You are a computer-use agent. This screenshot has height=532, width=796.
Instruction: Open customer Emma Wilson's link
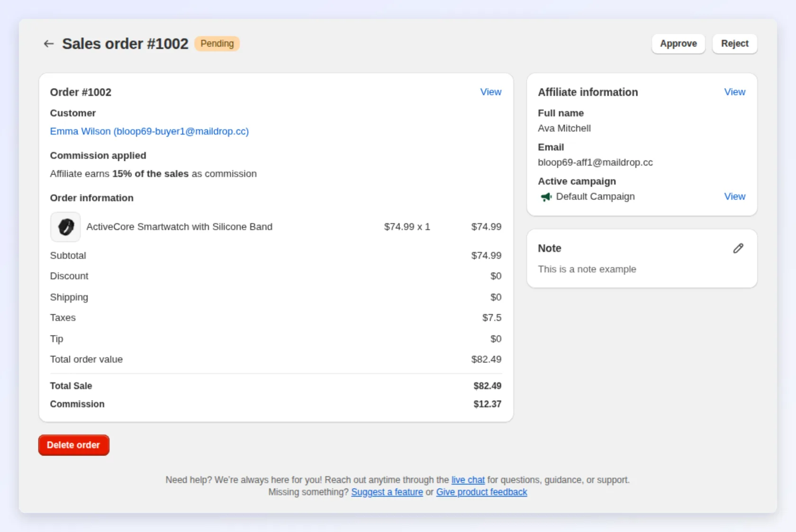149,131
